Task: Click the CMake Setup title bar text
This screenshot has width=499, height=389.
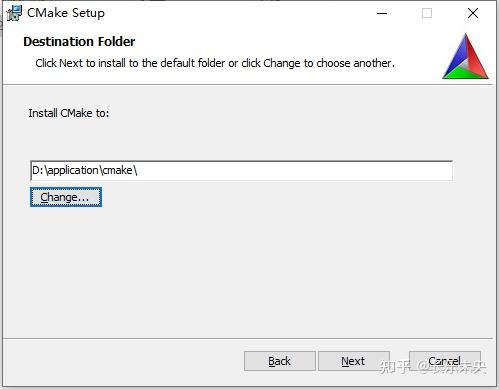Action: coord(66,13)
